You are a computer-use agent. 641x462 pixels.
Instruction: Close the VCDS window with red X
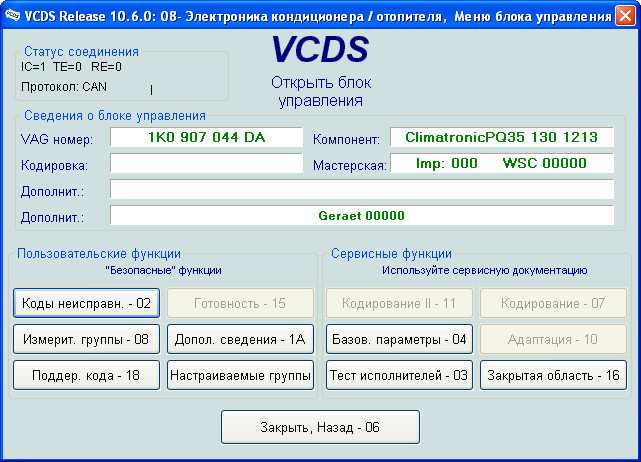(x=625, y=16)
